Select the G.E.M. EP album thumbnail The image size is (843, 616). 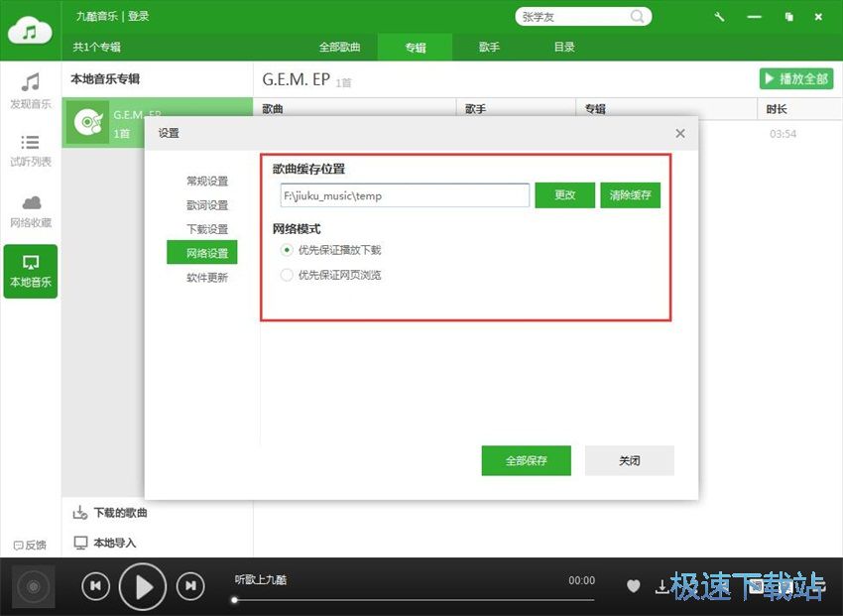(x=88, y=123)
